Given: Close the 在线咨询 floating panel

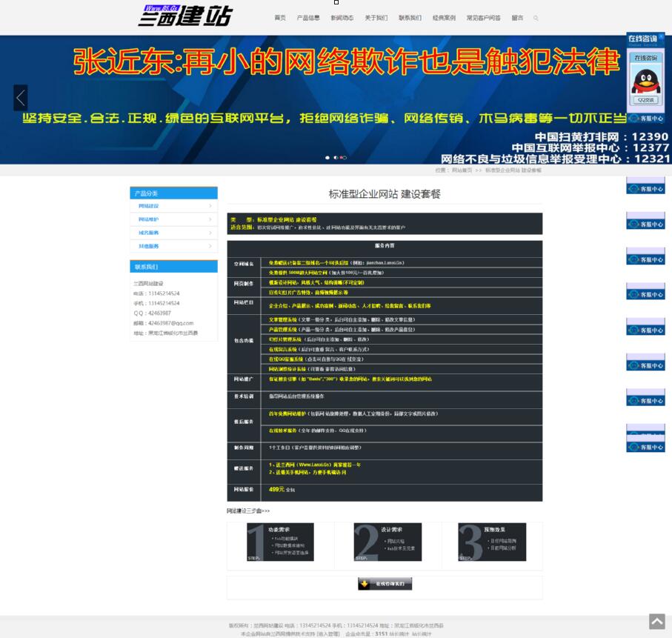Looking at the screenshot, I should [661, 36].
